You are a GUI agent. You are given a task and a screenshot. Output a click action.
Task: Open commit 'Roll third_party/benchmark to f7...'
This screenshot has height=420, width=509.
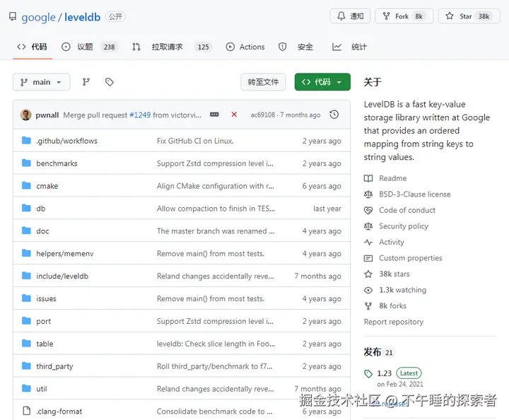(215, 366)
